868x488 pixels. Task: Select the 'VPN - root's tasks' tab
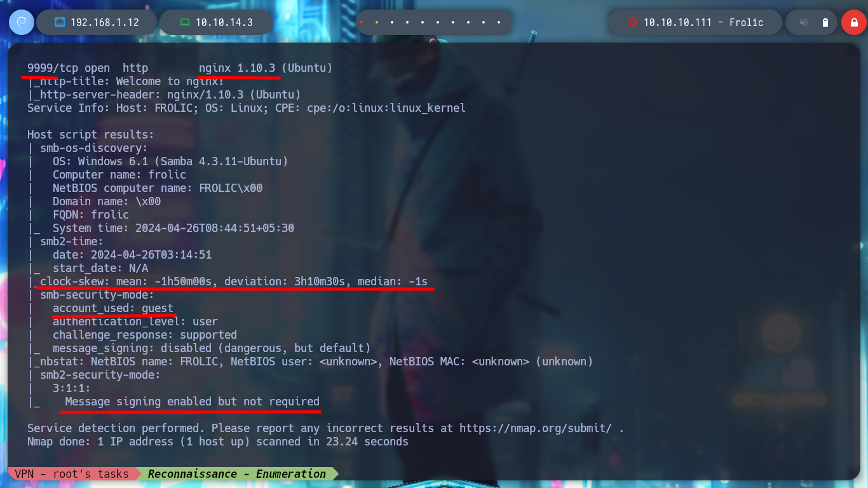point(72,474)
